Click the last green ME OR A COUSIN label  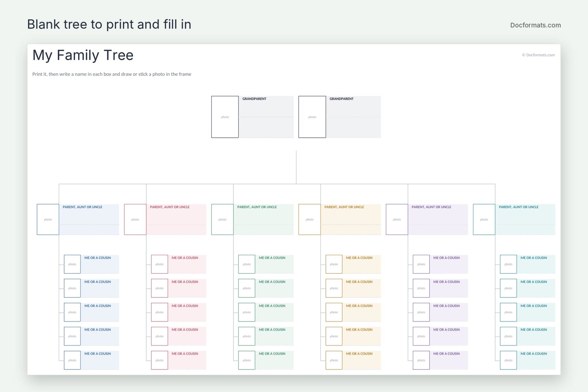(x=272, y=354)
